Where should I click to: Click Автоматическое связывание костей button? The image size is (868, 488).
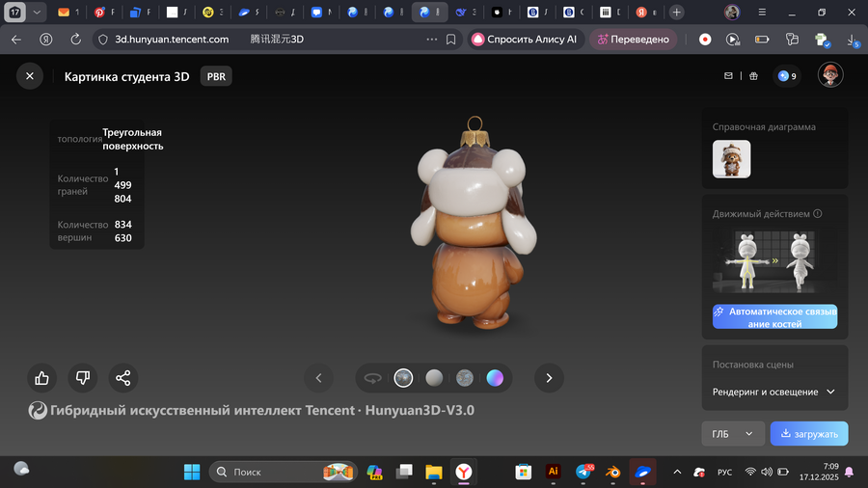point(774,317)
